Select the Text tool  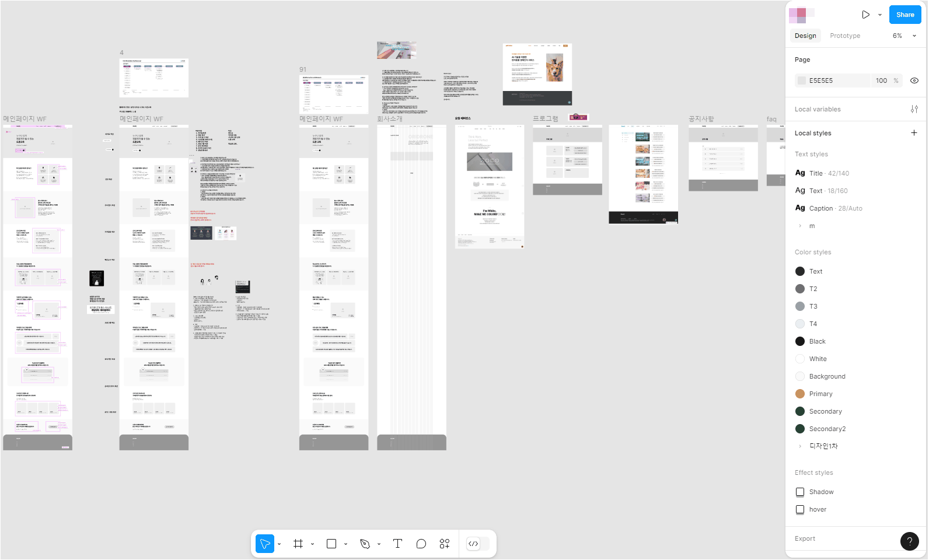click(x=397, y=544)
